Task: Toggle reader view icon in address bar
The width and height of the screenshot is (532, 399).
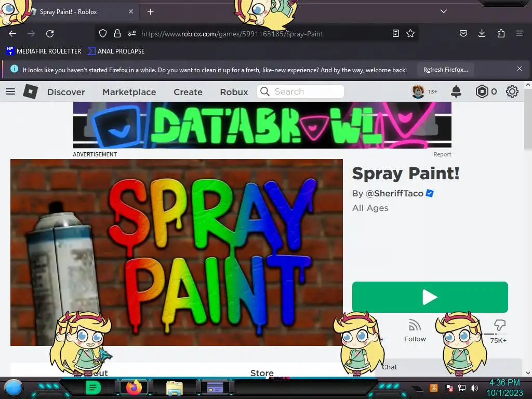Action: tap(395, 33)
